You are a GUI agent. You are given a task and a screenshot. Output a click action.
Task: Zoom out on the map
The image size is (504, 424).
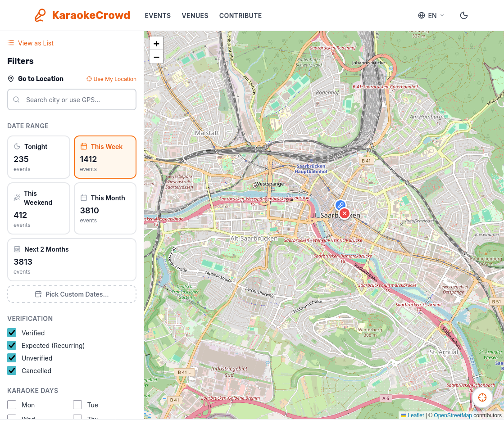coord(156,57)
